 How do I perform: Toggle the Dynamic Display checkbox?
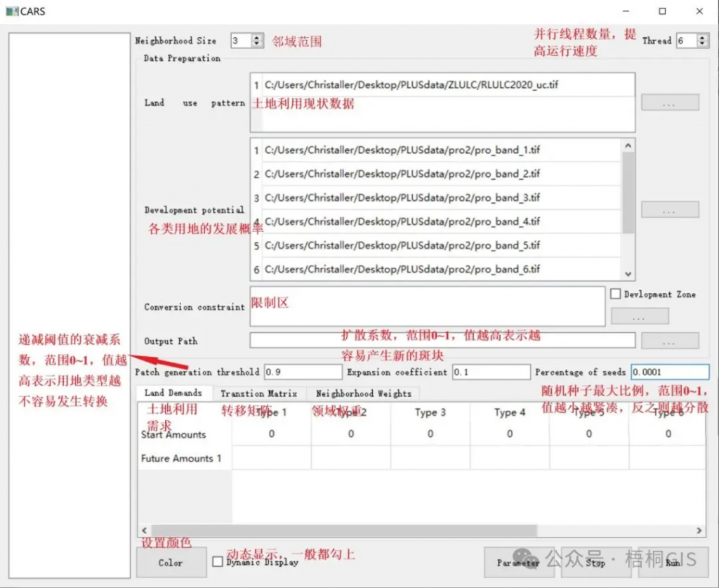tap(218, 561)
